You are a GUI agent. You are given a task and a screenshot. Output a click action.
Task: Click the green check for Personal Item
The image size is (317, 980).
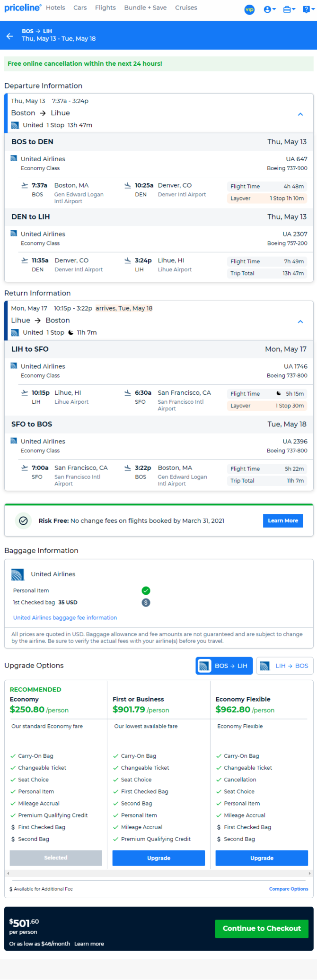coord(146,590)
